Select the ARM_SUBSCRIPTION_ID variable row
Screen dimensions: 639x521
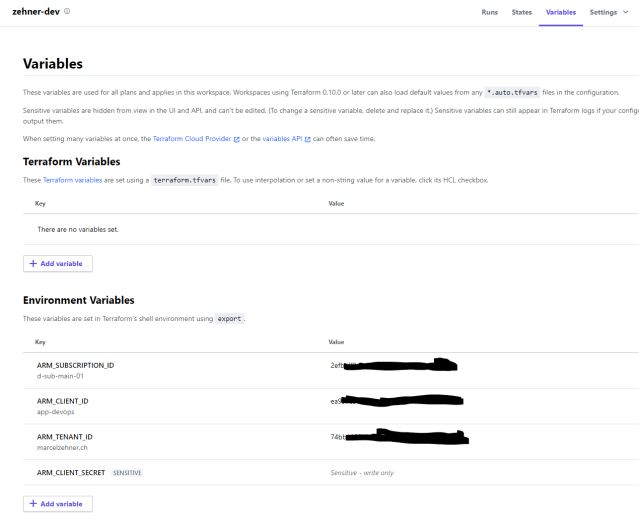point(75,365)
